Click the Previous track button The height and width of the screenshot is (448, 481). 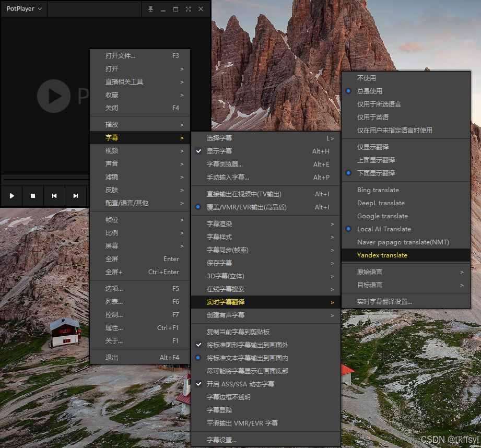tap(54, 196)
